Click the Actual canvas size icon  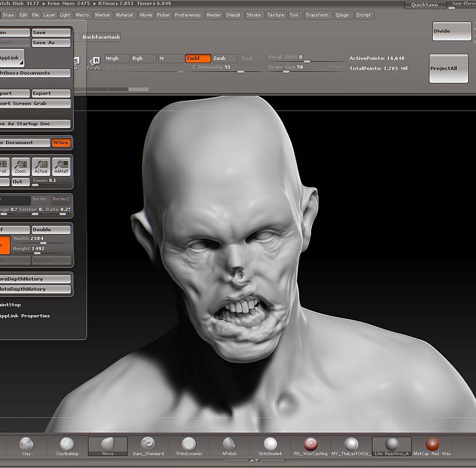click(41, 166)
